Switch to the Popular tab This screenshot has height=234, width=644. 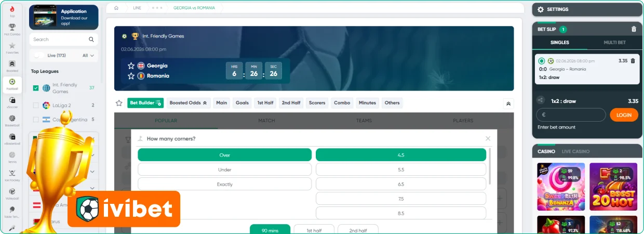pos(166,121)
